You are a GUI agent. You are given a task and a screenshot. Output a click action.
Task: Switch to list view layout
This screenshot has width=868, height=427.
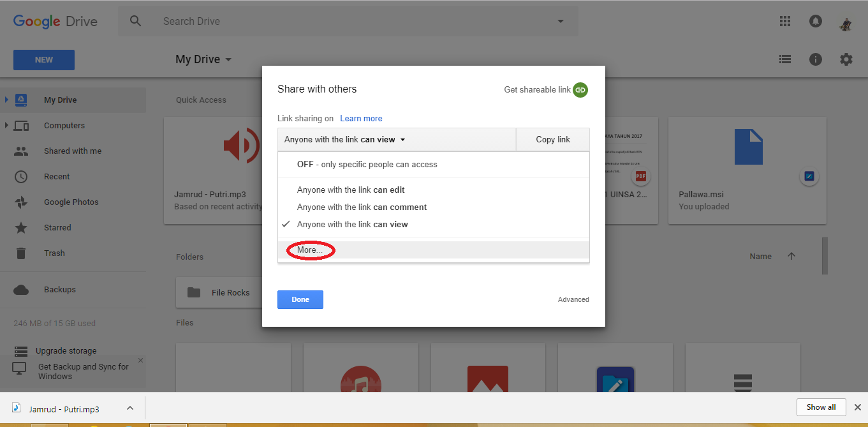(785, 59)
